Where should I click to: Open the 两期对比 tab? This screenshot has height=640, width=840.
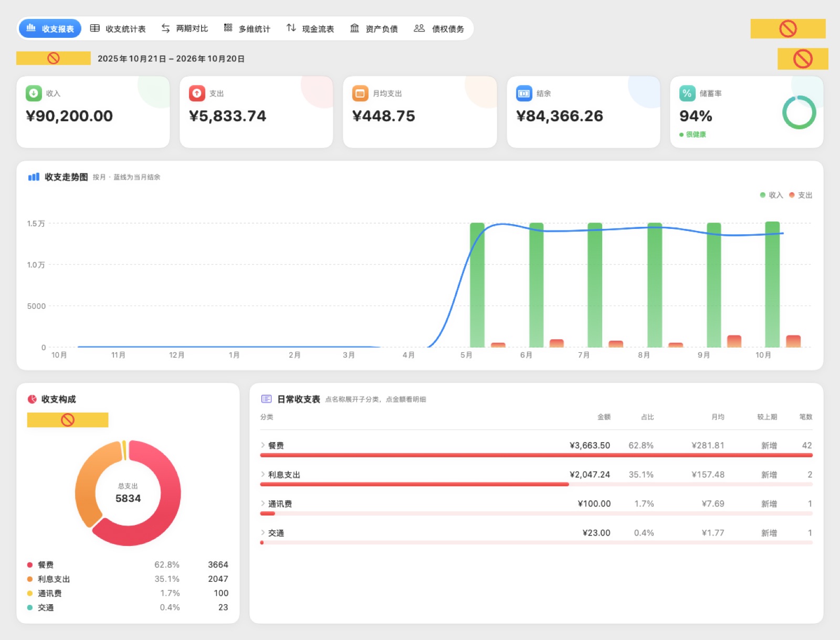click(x=184, y=28)
